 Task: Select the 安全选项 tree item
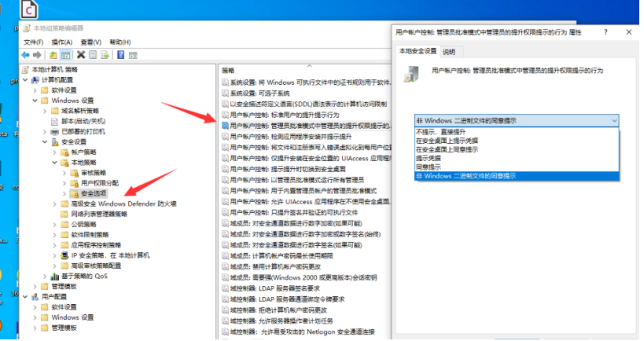[x=94, y=194]
